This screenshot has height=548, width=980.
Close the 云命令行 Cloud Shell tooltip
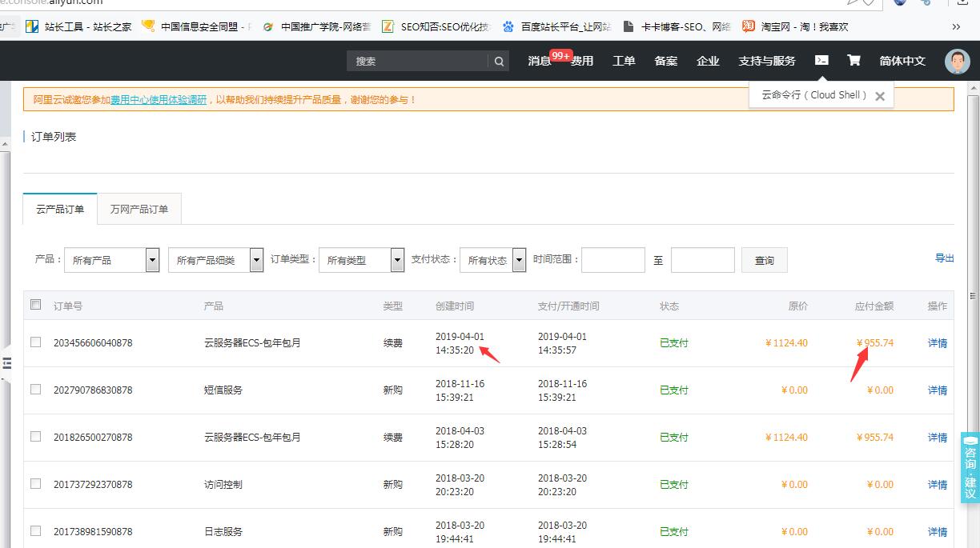tap(880, 96)
